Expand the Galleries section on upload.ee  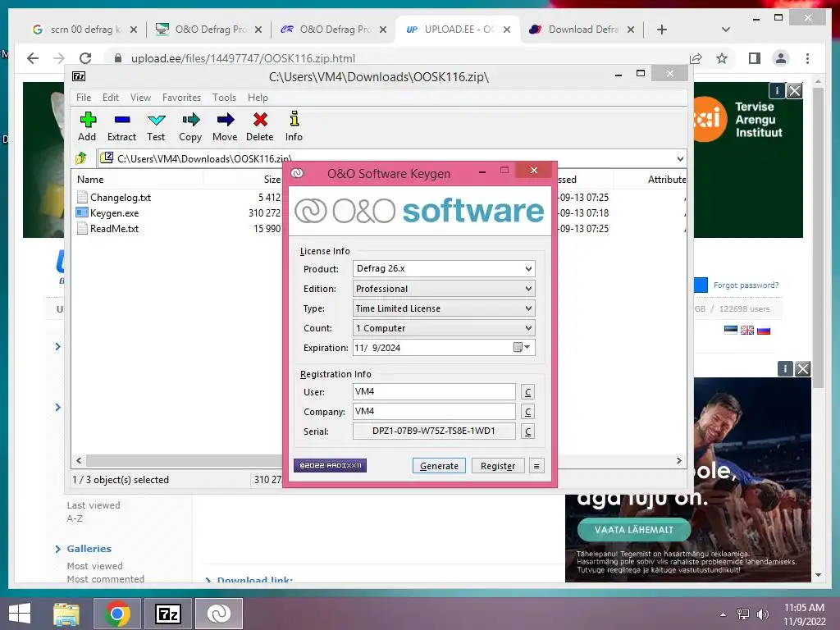(58, 549)
